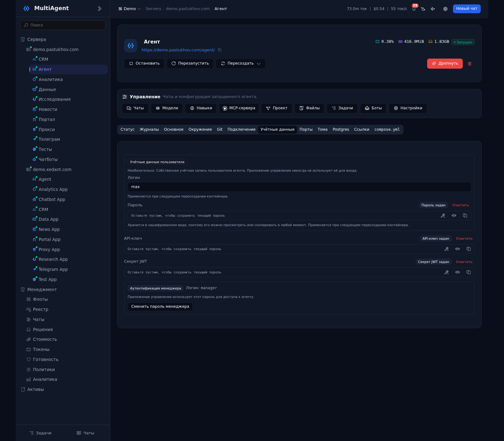Screen dimensions: 504x441
Task: Open Задачи at the sidebar bottom
Action: (40, 433)
